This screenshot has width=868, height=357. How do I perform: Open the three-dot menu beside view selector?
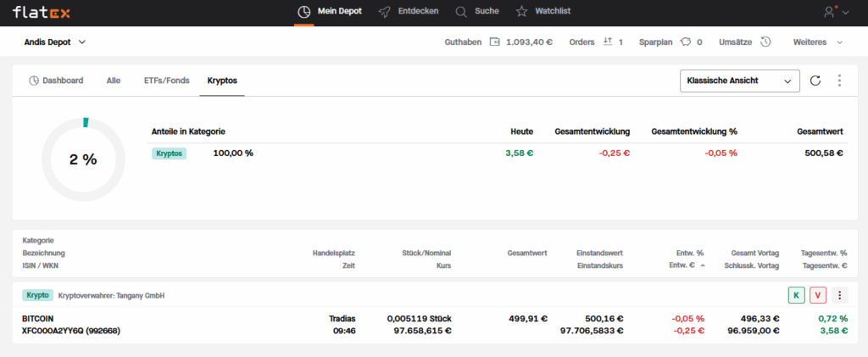[x=839, y=81]
